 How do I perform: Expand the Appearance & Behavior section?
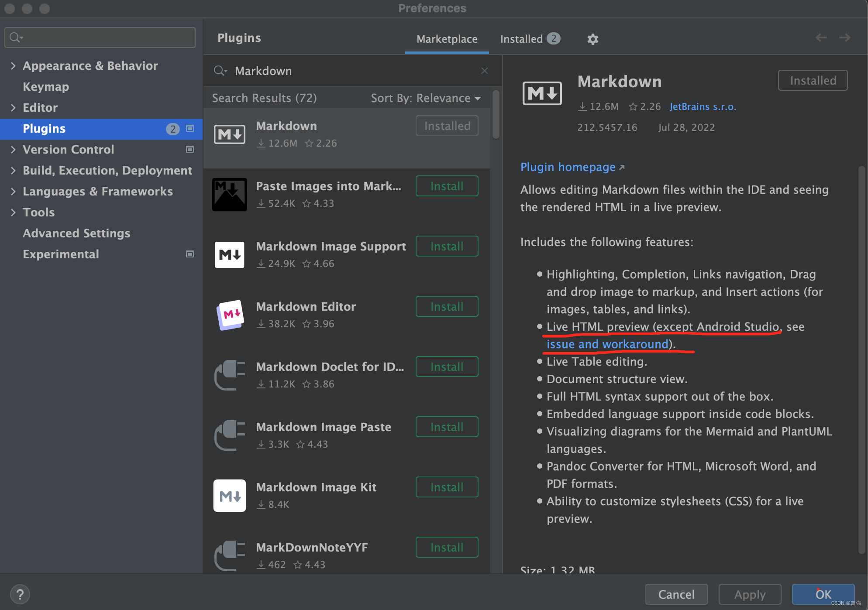tap(14, 65)
